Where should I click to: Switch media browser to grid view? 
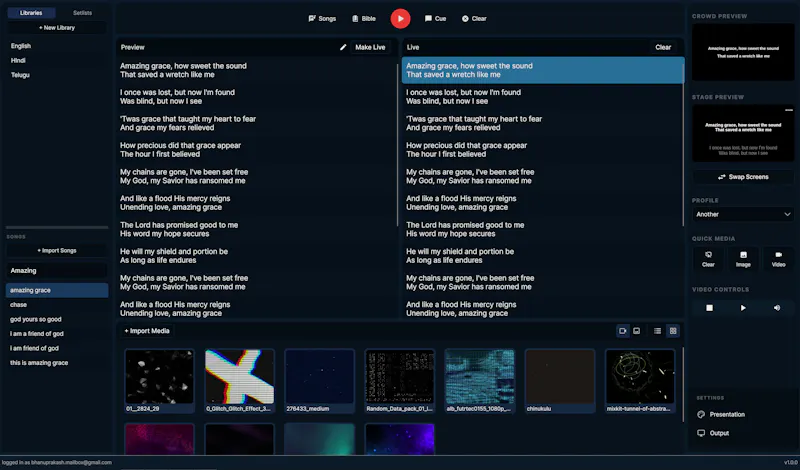673,331
